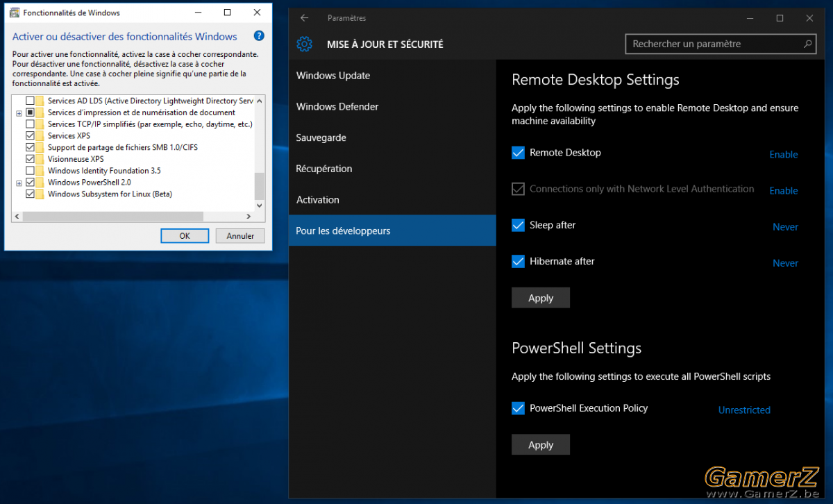Screen dimensions: 833x504
Task: Click the Unrestricted link for PowerShell Execution Policy
Action: [744, 410]
